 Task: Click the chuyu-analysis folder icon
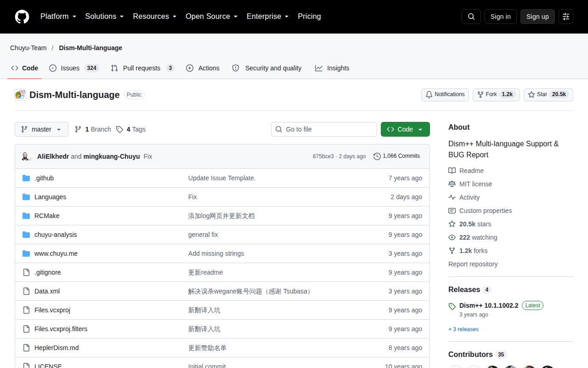point(26,235)
